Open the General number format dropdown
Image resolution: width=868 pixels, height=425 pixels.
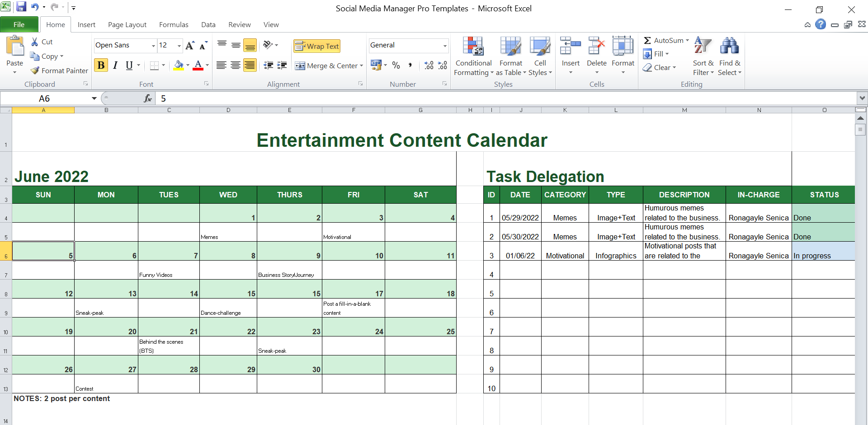(x=445, y=46)
